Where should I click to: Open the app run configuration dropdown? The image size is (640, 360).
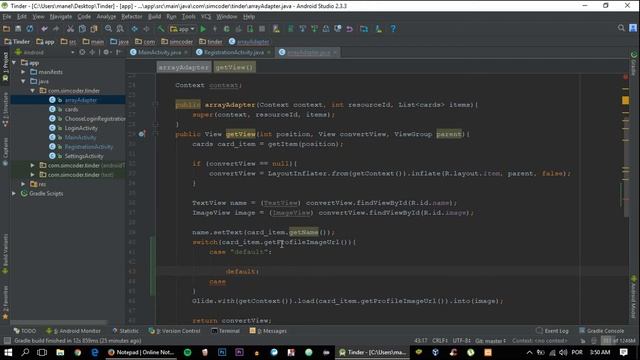click(182, 29)
